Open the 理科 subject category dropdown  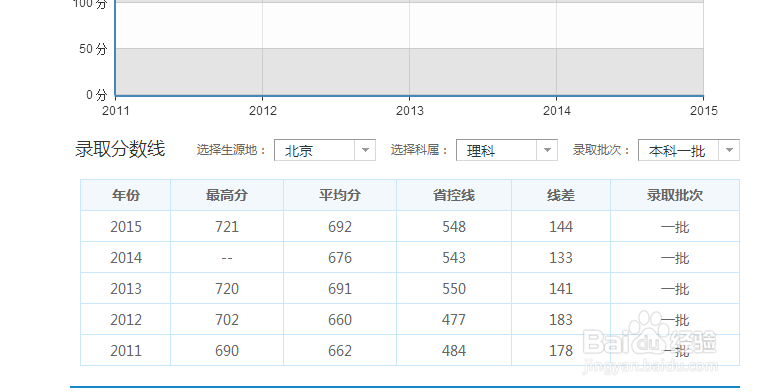click(507, 150)
